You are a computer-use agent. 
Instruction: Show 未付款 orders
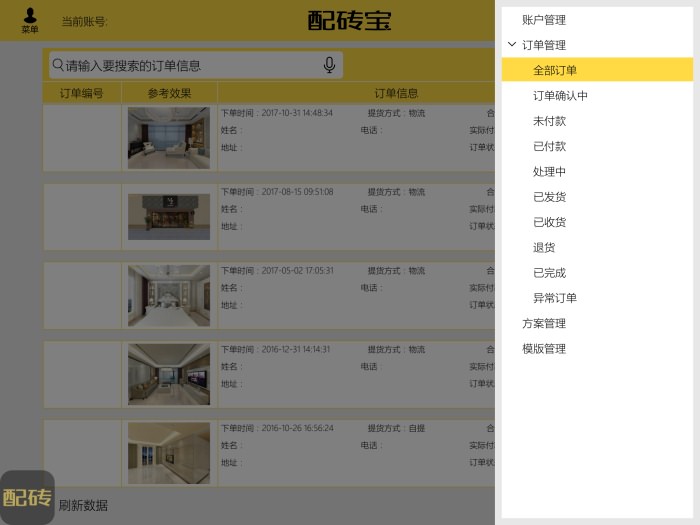(x=550, y=121)
